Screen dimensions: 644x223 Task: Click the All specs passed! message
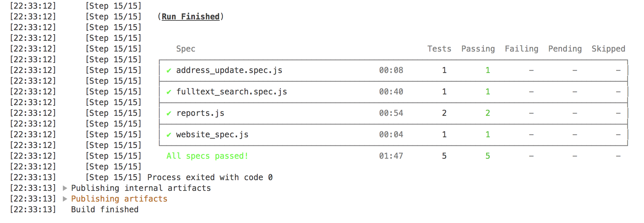click(x=207, y=156)
